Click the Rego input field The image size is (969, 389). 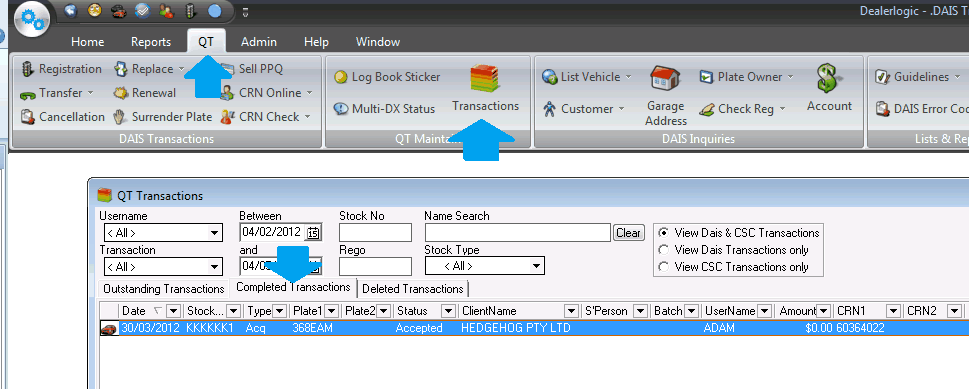[x=375, y=267]
